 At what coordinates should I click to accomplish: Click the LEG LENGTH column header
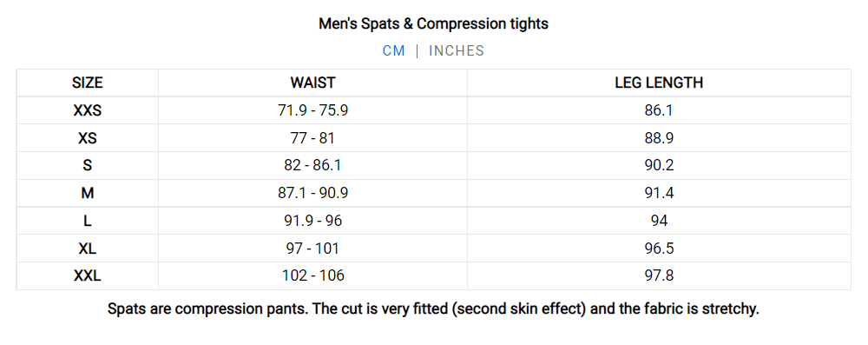[x=659, y=83]
